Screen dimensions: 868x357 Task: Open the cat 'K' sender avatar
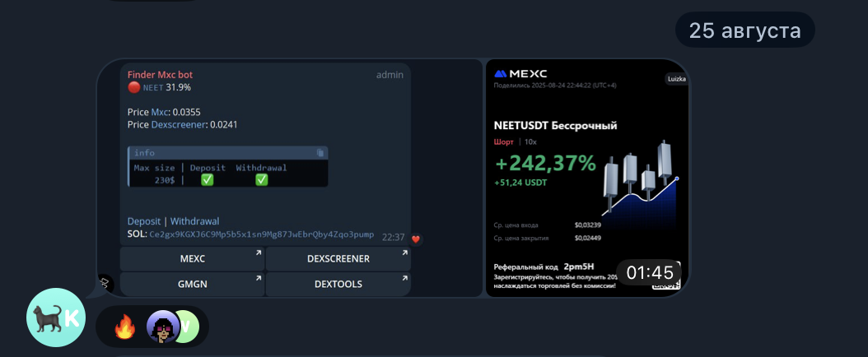56,318
